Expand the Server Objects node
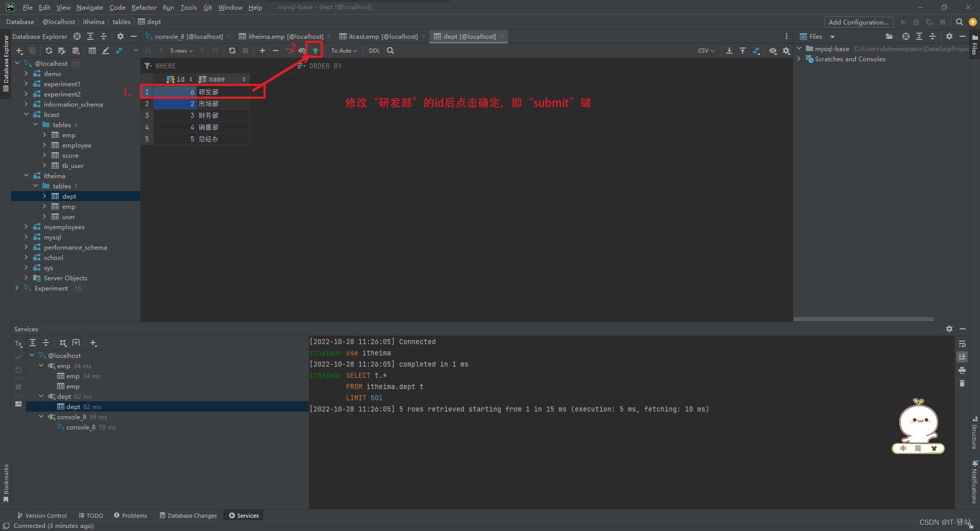The image size is (980, 531). (27, 278)
